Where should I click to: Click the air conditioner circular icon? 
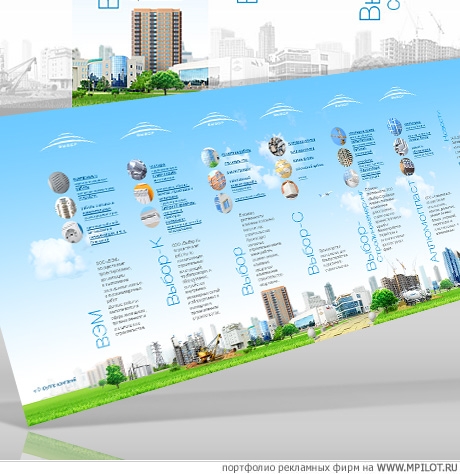(150, 217)
